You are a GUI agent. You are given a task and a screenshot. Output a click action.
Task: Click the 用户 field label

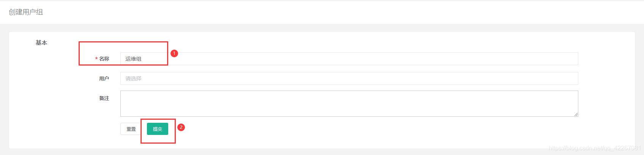click(x=104, y=78)
